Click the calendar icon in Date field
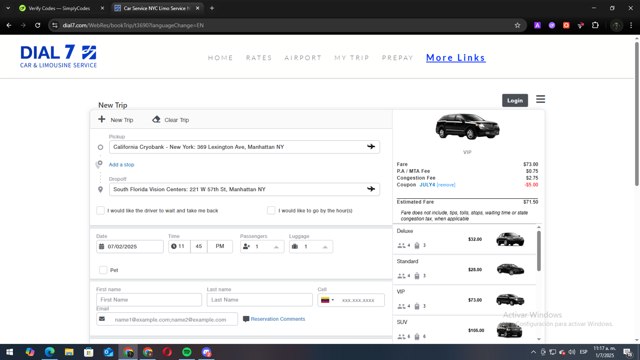 [102, 247]
